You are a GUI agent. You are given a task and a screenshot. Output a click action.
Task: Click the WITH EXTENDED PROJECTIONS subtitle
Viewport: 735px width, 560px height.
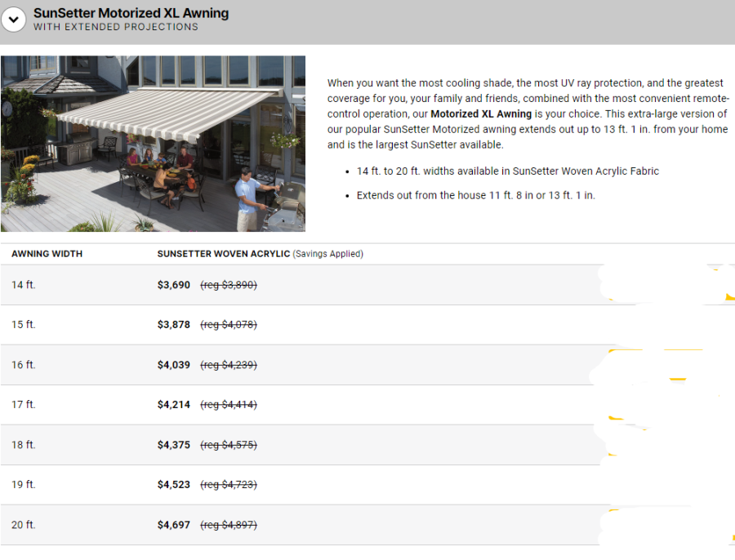[115, 27]
